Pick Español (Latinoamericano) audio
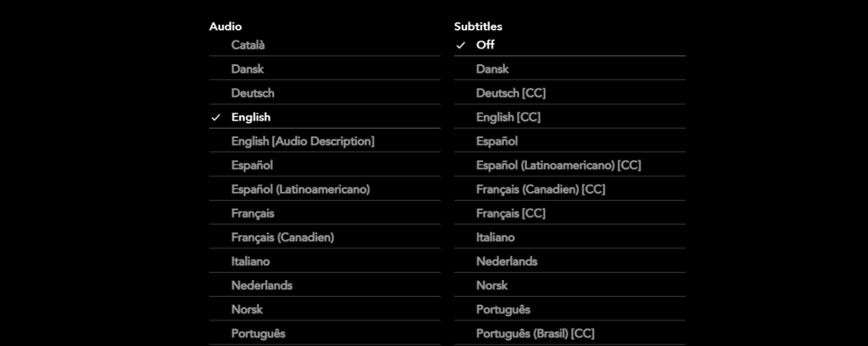This screenshot has width=868, height=346. coord(325,189)
